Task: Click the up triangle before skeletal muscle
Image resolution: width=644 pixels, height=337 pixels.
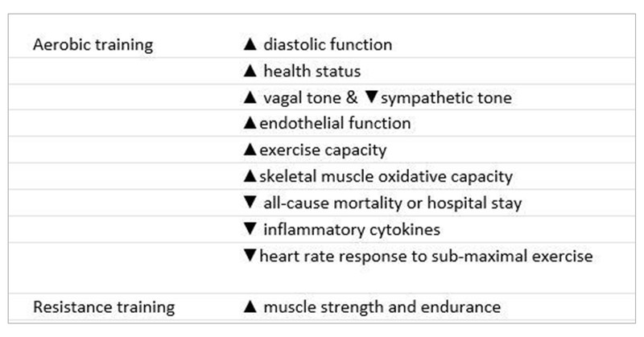Action: pyautogui.click(x=250, y=177)
